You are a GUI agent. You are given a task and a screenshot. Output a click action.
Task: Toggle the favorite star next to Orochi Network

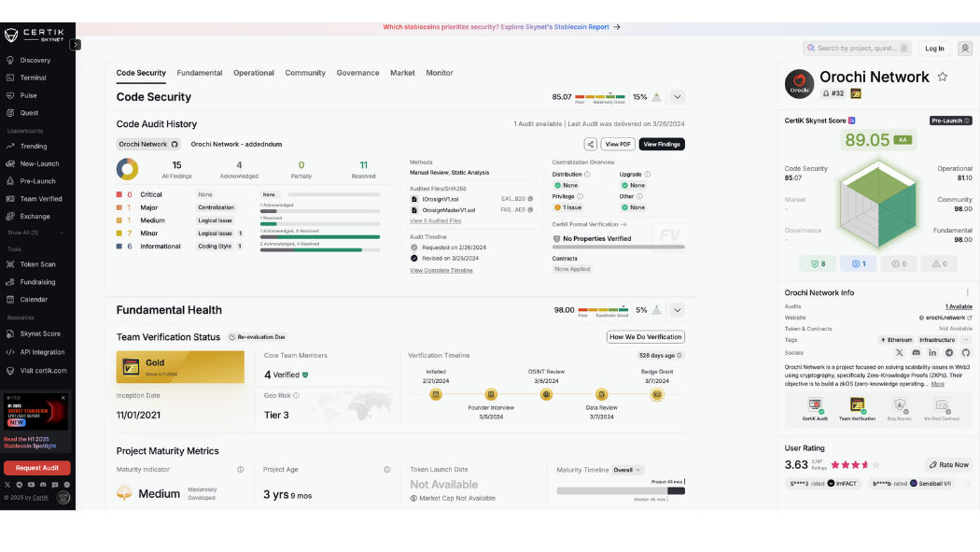coord(943,77)
